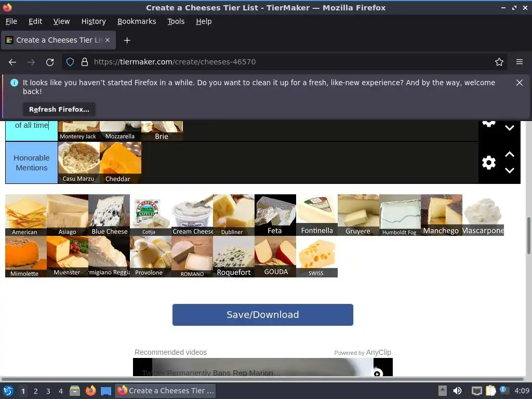Select the Muenster cheese image
Viewport: 532px width, 399px height.
pos(68,257)
